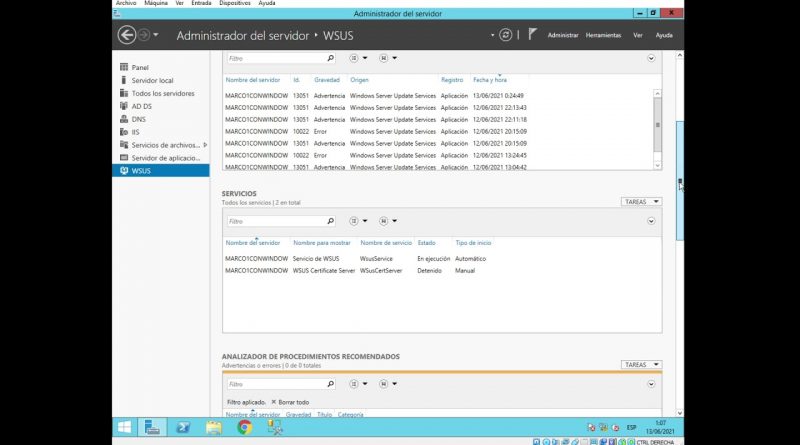The width and height of the screenshot is (800, 445).
Task: Select the Error event at 12/06/2021 20:15:09
Action: point(438,131)
